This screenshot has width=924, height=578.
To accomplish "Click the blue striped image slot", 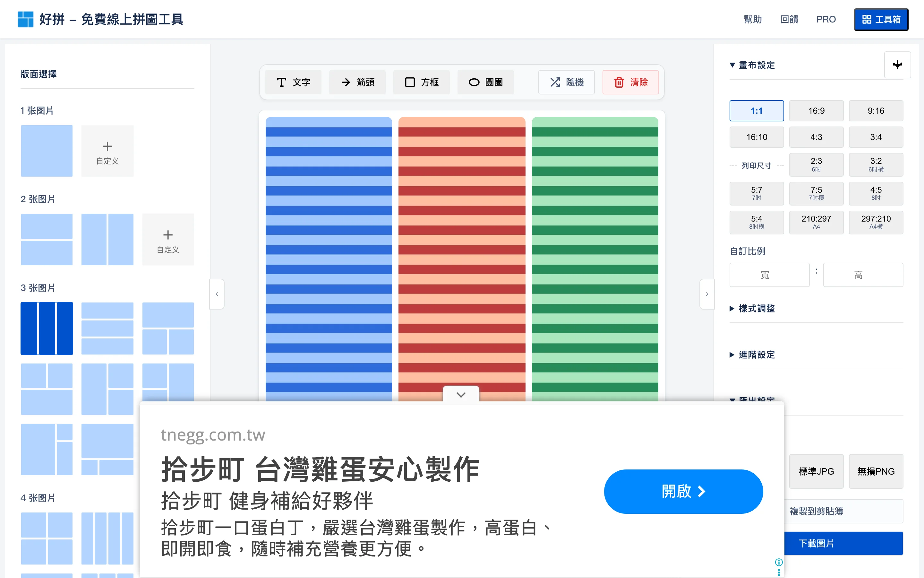I will click(329, 259).
